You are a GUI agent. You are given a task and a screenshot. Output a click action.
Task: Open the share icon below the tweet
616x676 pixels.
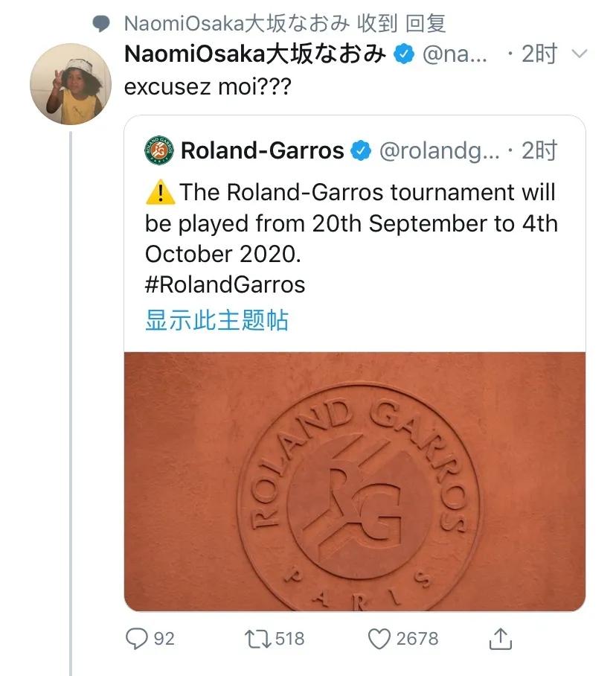(x=500, y=638)
